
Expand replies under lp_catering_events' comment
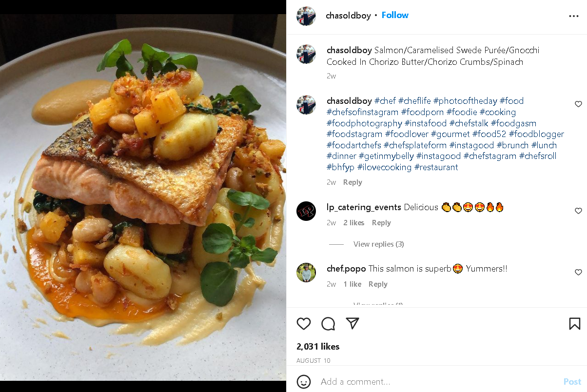point(378,244)
